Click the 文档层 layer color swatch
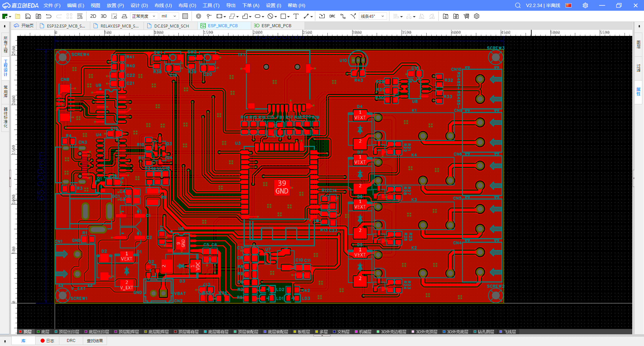 [334, 332]
